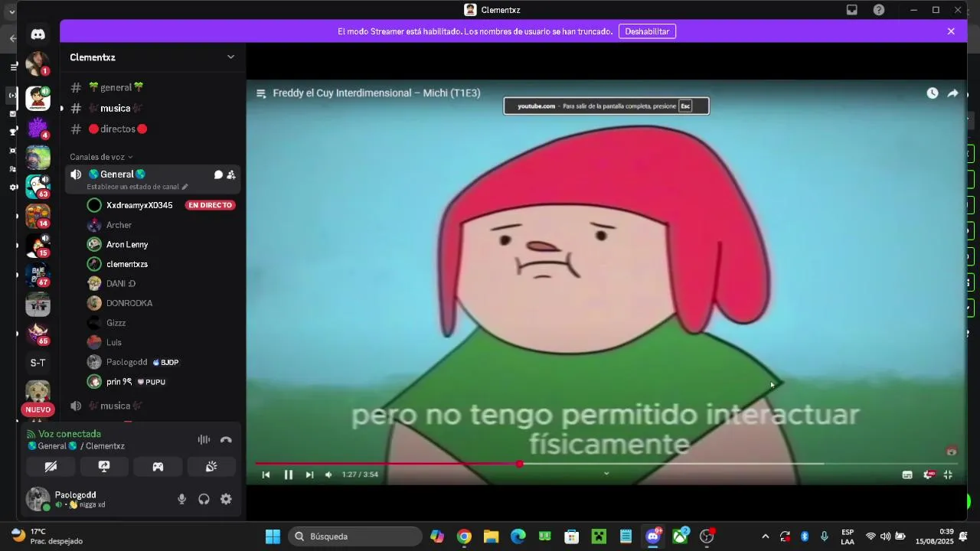Image resolution: width=980 pixels, height=551 pixels.
Task: Select user Gizzz in voice list
Action: pyautogui.click(x=116, y=323)
